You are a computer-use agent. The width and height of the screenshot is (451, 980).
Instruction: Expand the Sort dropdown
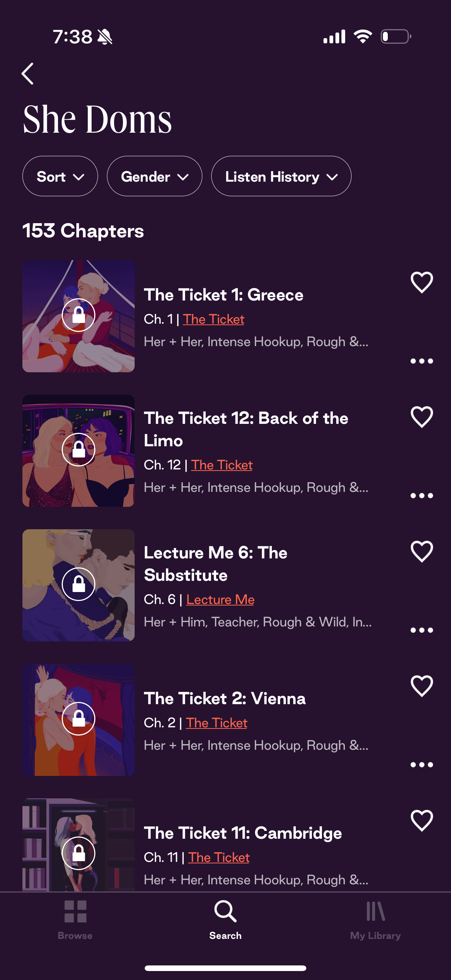tap(60, 176)
